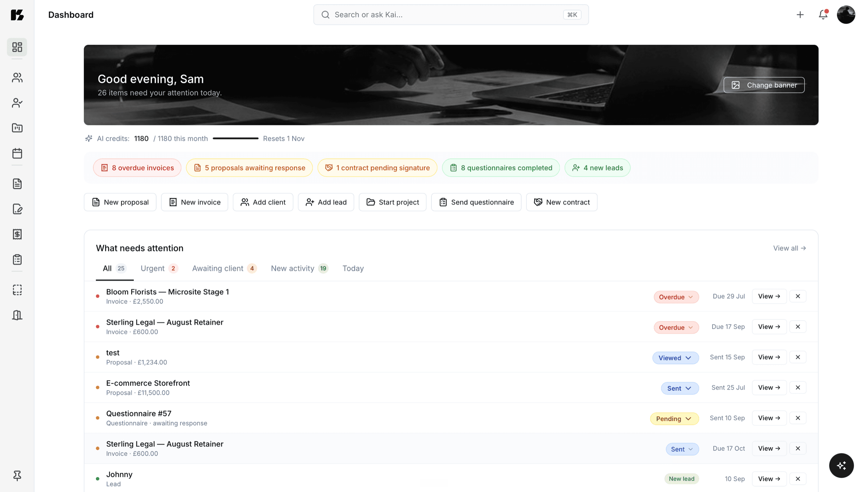The height and width of the screenshot is (492, 868).
Task: Click the 8 overdue invoices chip
Action: pyautogui.click(x=137, y=167)
